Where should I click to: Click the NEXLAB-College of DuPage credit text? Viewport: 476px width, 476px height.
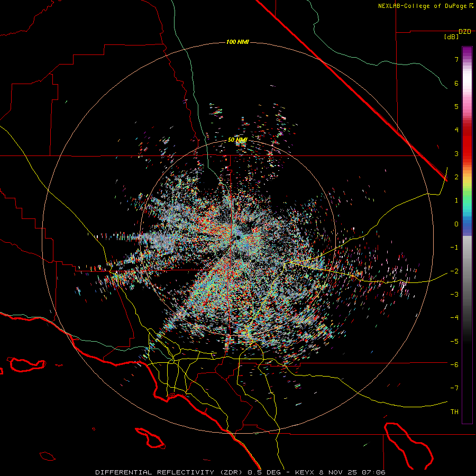(x=422, y=6)
